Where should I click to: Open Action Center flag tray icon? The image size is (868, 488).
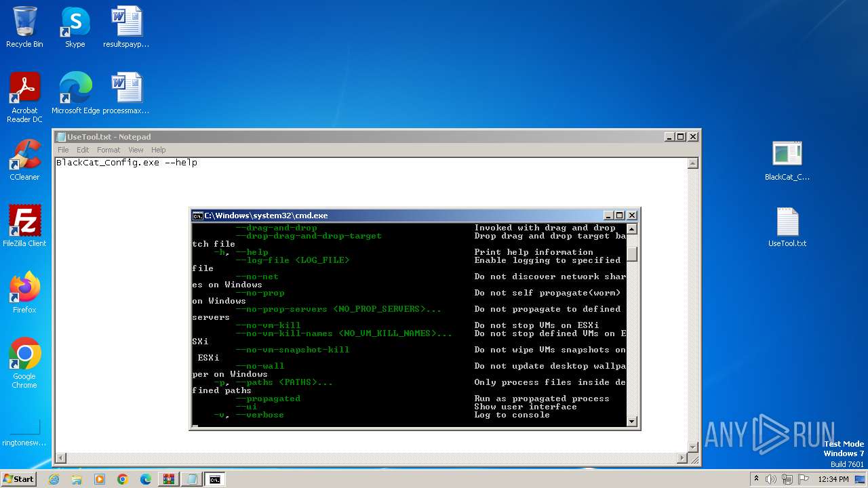point(803,479)
